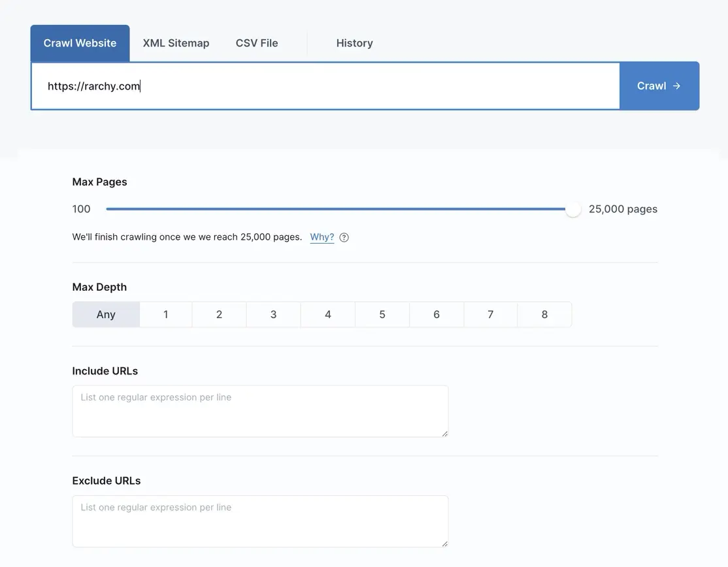Open the Crawl Website tab
Screen dimensions: 728x567
coord(80,43)
